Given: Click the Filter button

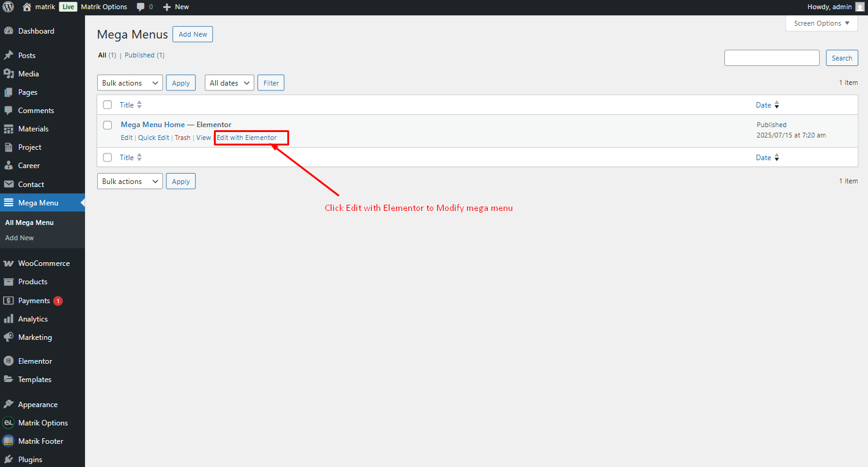Looking at the screenshot, I should [x=271, y=83].
